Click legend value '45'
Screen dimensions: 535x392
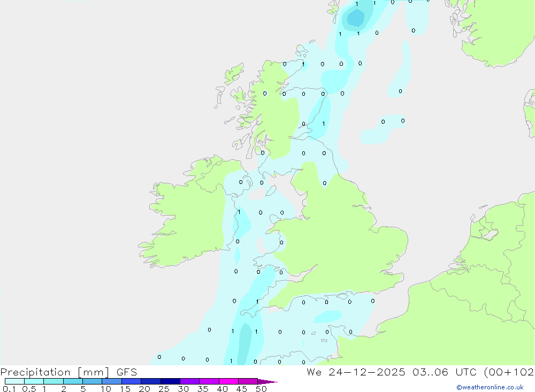(242, 389)
